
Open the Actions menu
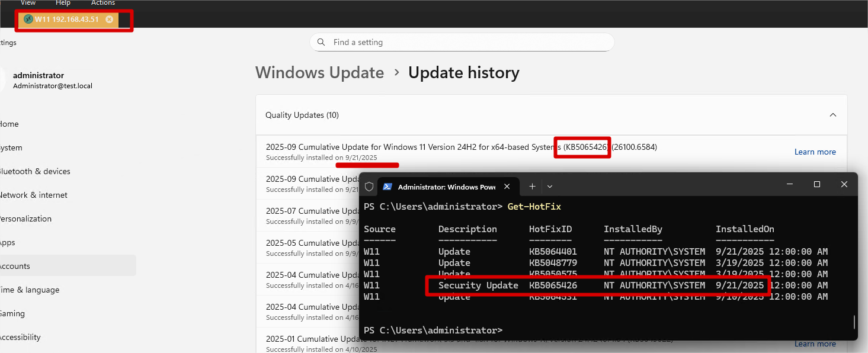[103, 3]
